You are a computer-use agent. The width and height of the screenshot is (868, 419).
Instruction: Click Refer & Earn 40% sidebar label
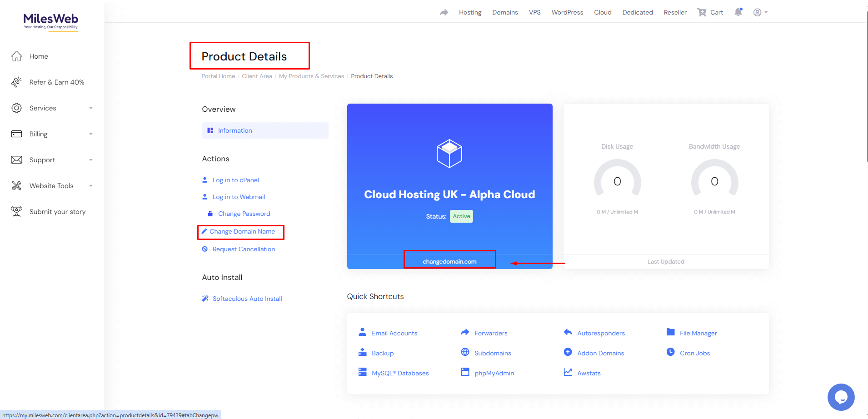[57, 82]
